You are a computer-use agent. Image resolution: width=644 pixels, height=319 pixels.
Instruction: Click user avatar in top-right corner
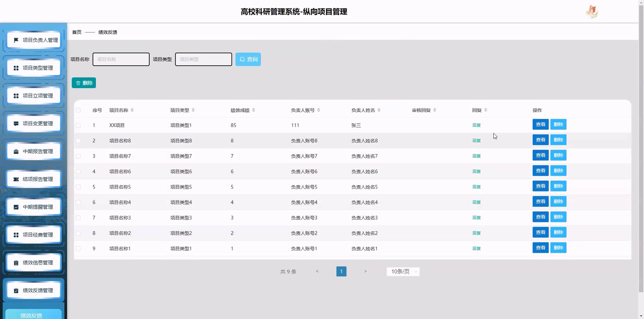coord(592,12)
